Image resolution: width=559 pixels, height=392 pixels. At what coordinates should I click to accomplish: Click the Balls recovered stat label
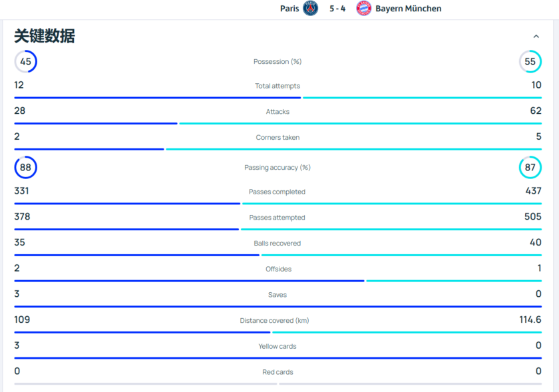click(278, 244)
